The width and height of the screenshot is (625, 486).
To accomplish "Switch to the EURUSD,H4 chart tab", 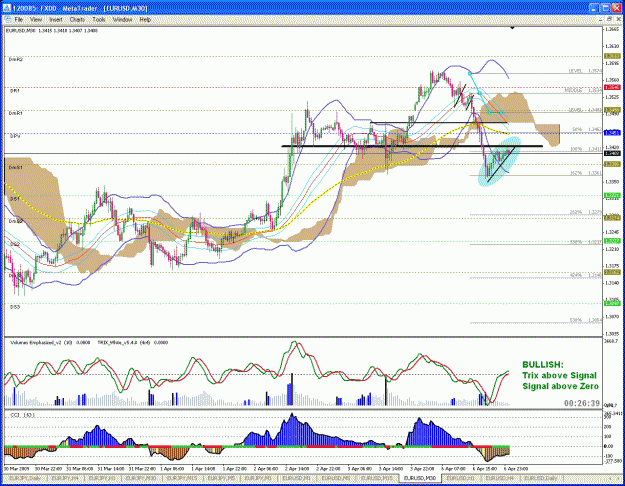I will (x=499, y=478).
